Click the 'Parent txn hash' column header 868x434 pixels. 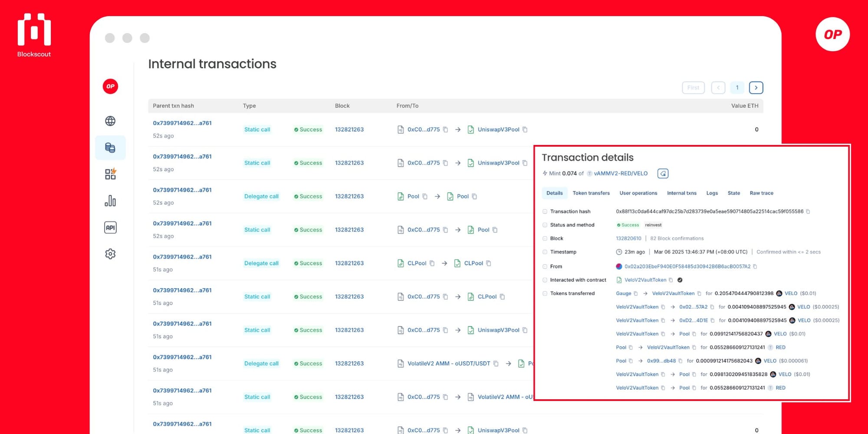coord(173,106)
